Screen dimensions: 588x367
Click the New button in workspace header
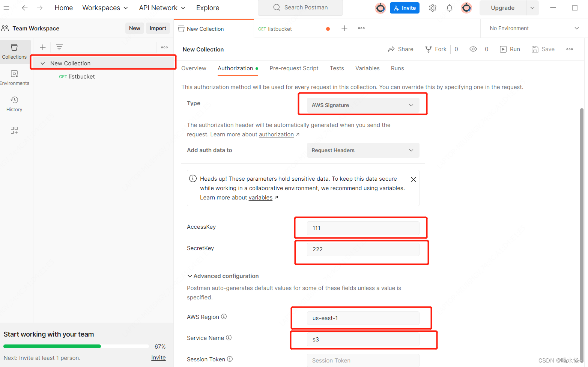(135, 28)
